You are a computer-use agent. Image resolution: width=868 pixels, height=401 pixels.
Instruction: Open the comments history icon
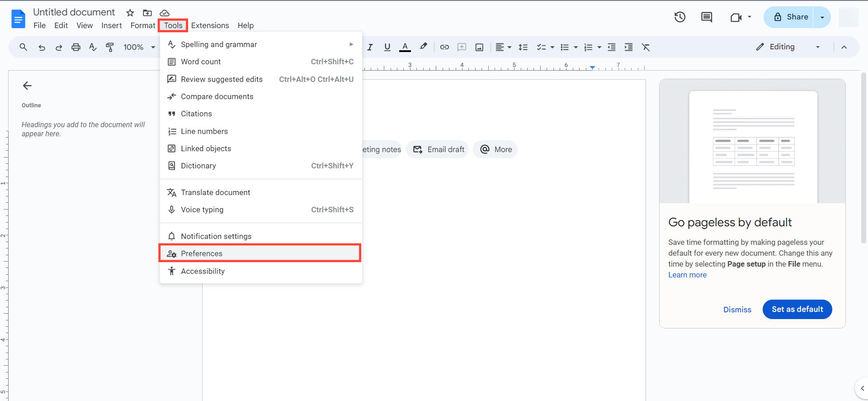click(707, 17)
